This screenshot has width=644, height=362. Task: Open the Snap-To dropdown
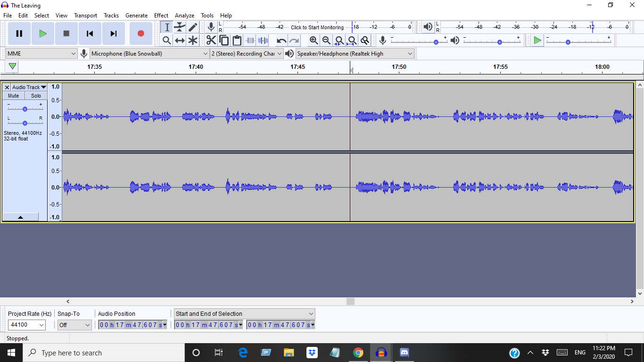(x=74, y=325)
